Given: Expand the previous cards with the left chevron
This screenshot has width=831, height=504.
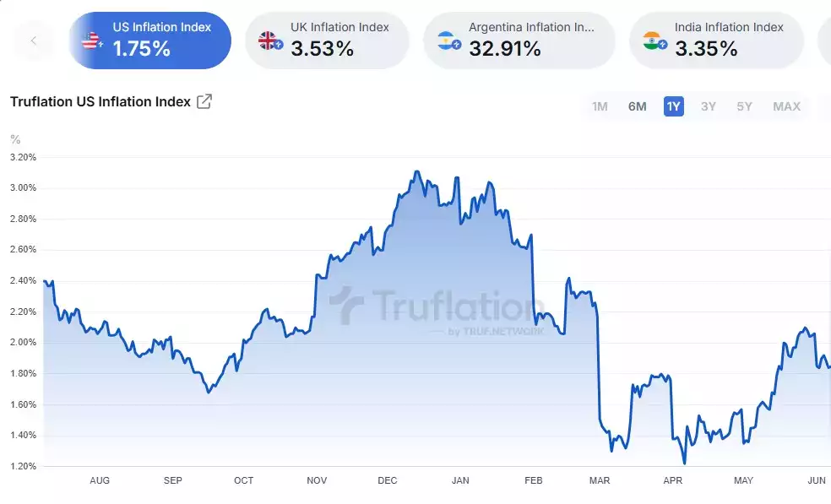Looking at the screenshot, I should pos(34,40).
